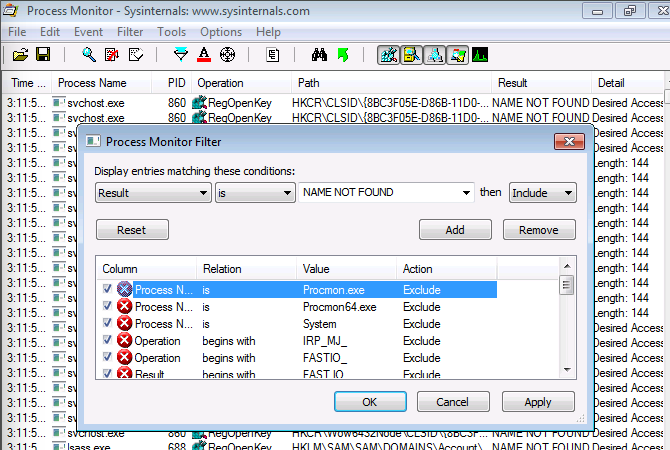
Task: Click the Apply button
Action: click(x=538, y=402)
